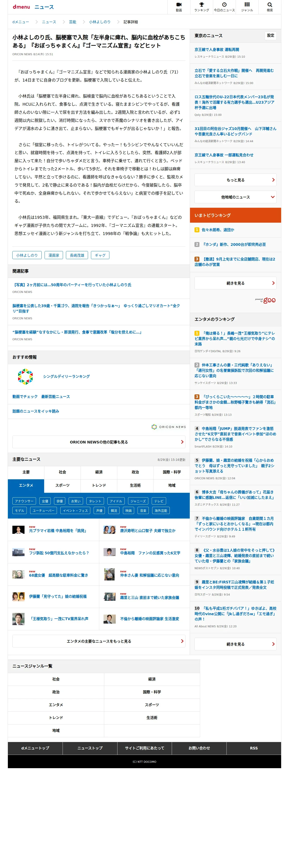The height and width of the screenshot is (868, 289).
Task: Click 続きを見る under エンタメのランキング
Action: click(x=235, y=644)
